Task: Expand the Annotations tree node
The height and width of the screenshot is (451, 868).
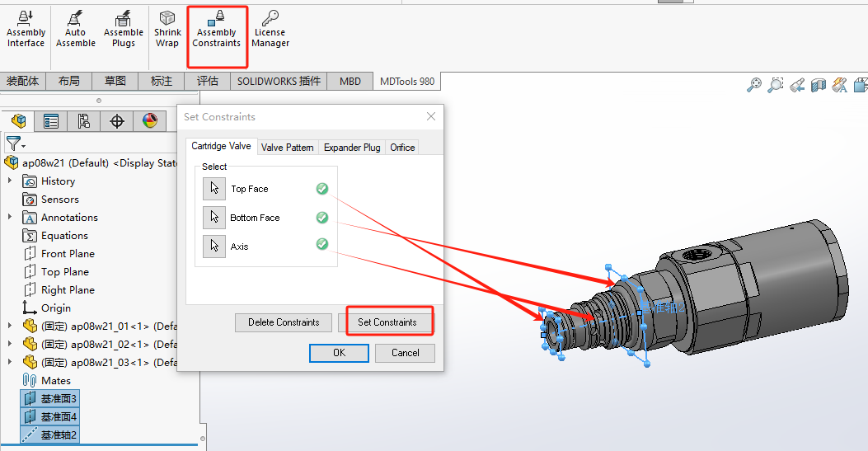Action: (9, 217)
